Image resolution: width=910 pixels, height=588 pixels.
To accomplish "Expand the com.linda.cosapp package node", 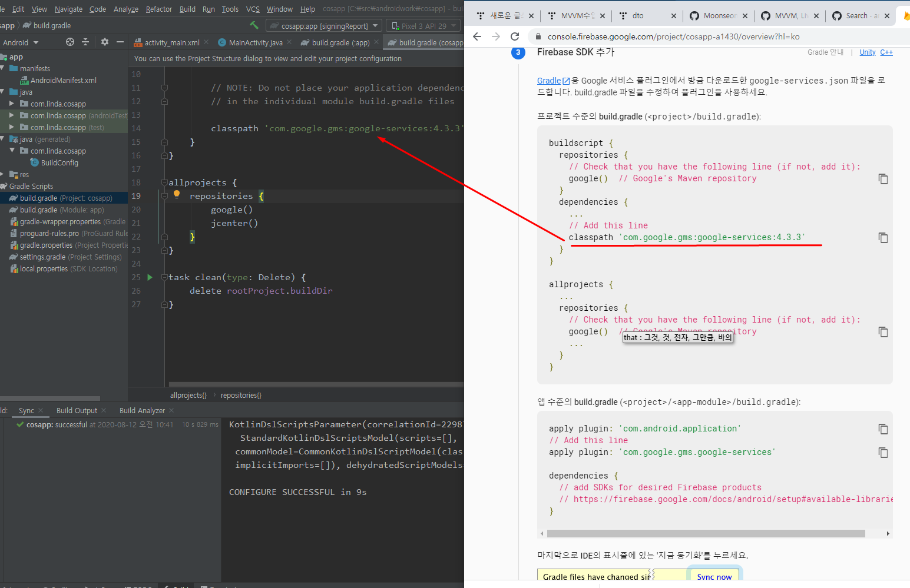I will [x=11, y=104].
